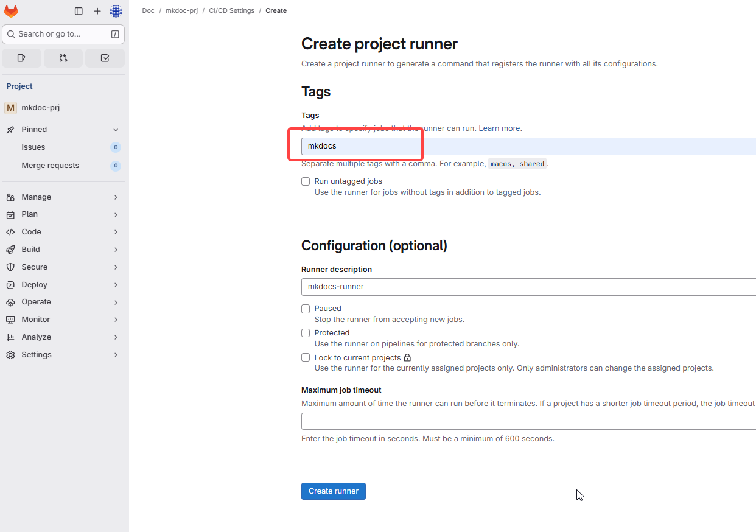Open the user avatar menu
The width and height of the screenshot is (756, 532).
coord(116,11)
